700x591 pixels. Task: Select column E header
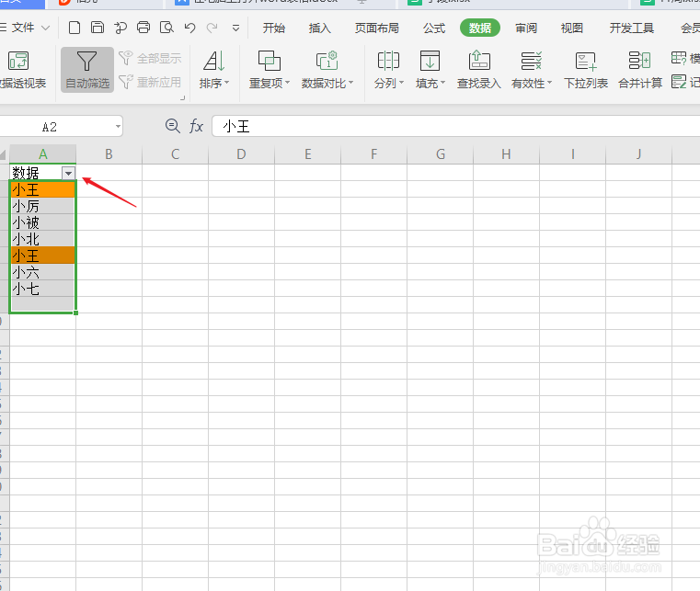pos(307,154)
